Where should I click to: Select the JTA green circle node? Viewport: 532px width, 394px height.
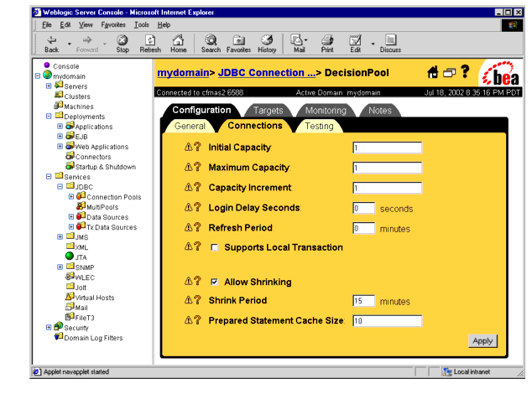click(69, 256)
